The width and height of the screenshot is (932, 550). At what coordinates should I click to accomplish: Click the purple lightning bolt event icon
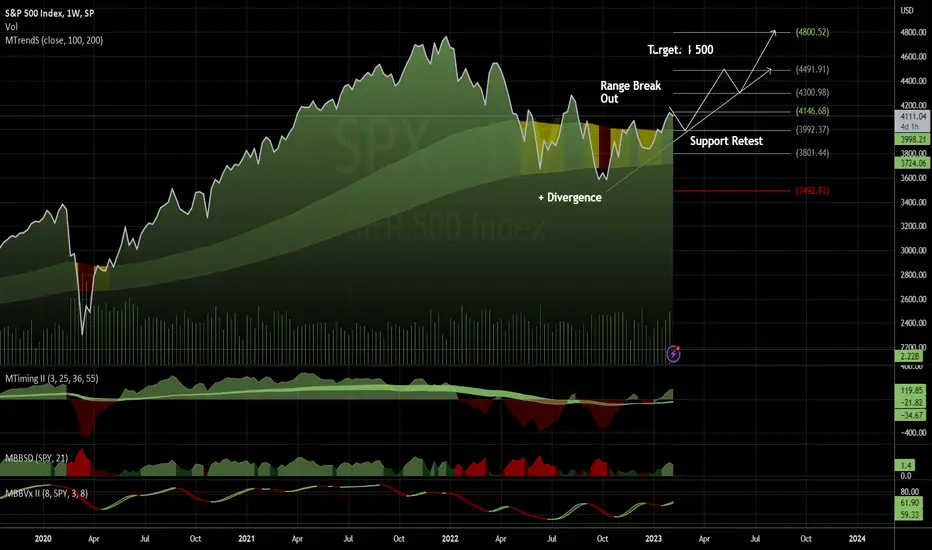coord(673,354)
